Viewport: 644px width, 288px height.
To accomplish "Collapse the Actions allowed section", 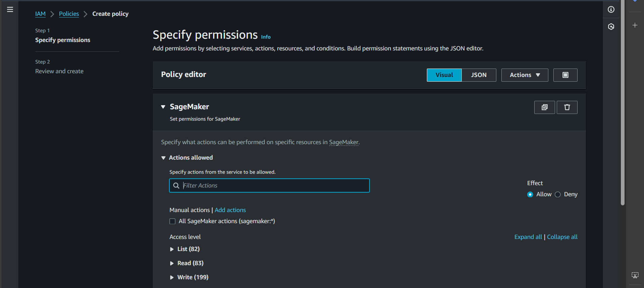I will click(x=163, y=158).
